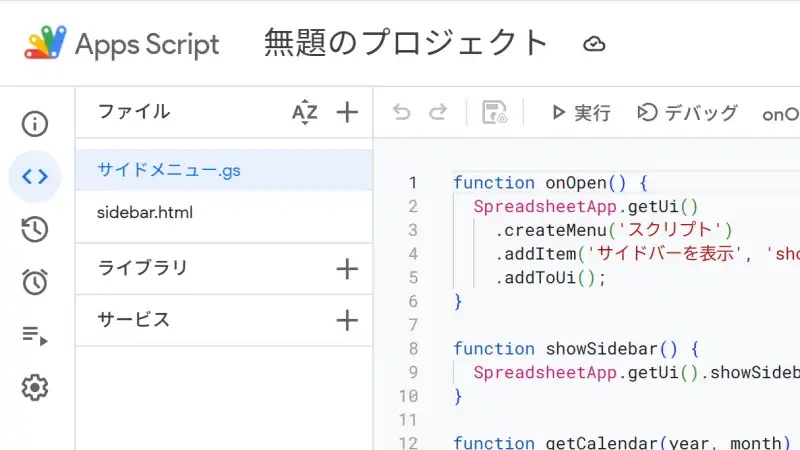Viewport: 800px width, 450px height.
Task: Open the project Overview info icon
Action: coord(35,124)
